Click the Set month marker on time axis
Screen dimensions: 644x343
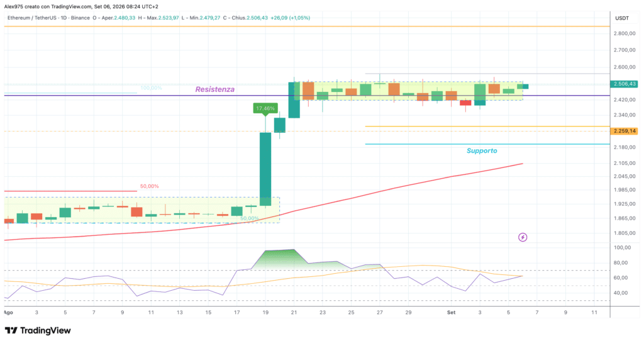coord(451,313)
